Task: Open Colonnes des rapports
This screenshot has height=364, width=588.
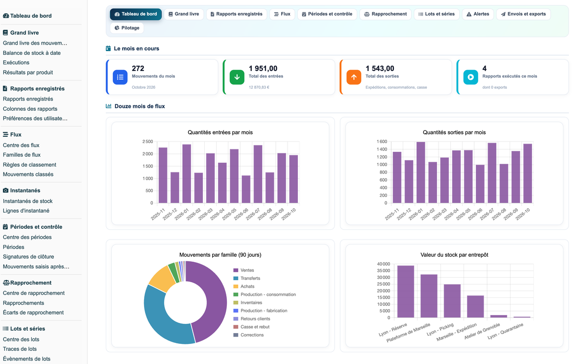Action: tap(30, 109)
